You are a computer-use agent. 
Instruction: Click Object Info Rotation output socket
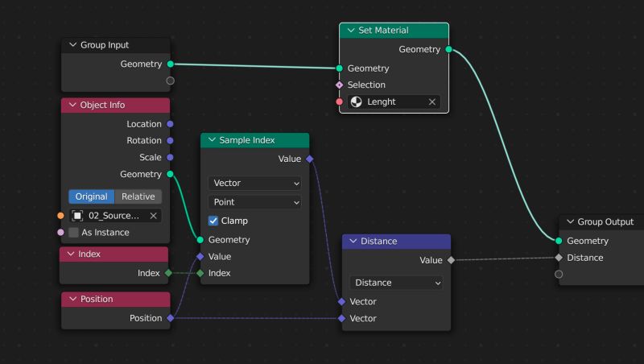pos(170,140)
